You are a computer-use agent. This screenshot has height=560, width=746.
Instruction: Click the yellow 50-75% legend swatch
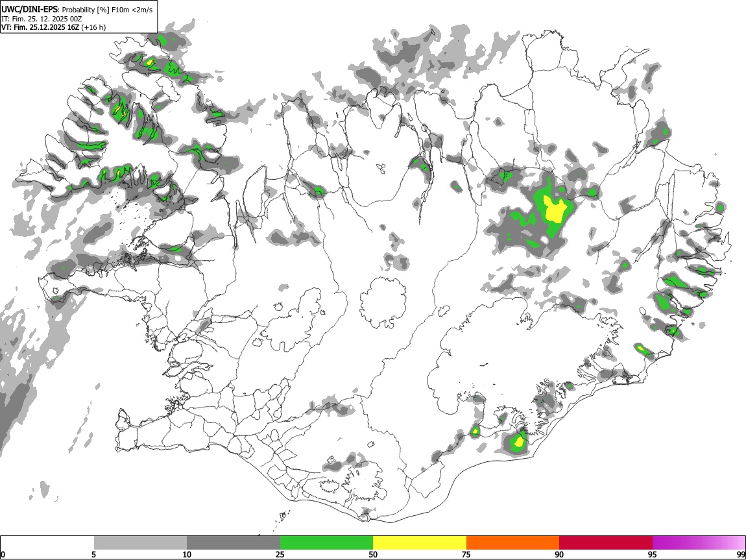420,543
